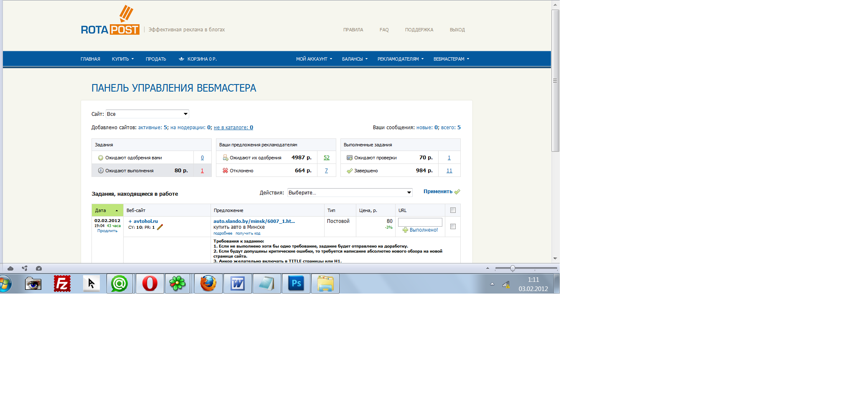Open Microsoft Word from the taskbar
Screen dimensions: 868x414
point(237,284)
